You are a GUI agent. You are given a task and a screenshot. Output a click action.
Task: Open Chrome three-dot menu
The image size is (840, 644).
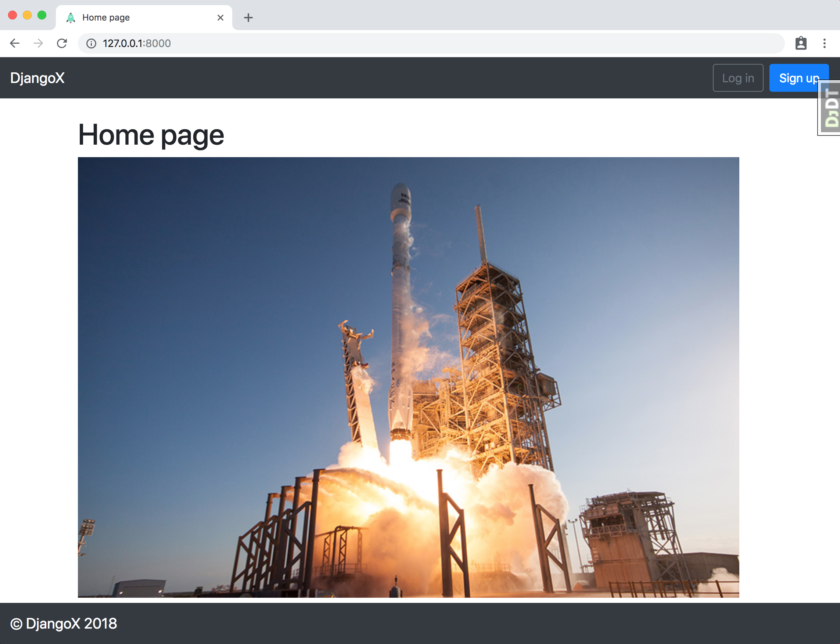click(x=824, y=43)
